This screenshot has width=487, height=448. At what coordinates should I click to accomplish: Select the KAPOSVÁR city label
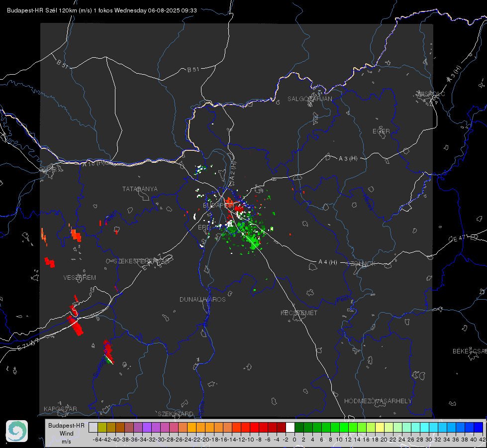click(x=60, y=409)
